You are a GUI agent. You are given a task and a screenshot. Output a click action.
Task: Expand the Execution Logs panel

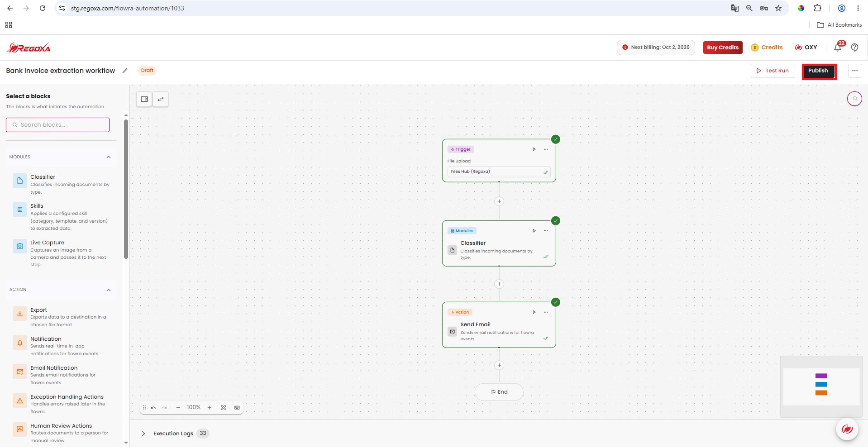pos(143,434)
